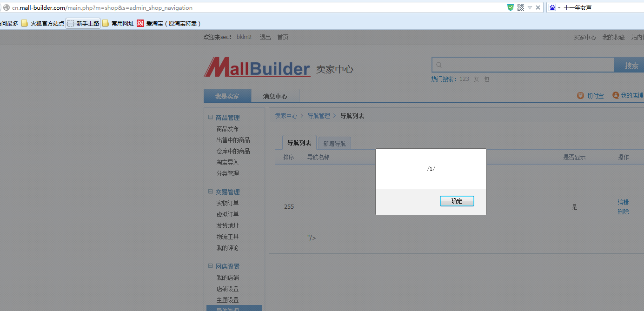Open the search engine dropdown arrow beside paw
The image size is (644, 311).
click(x=559, y=7)
